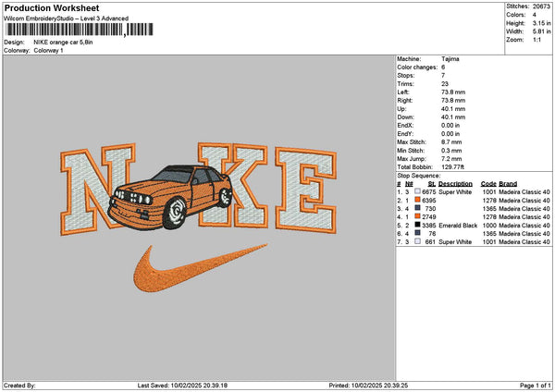Screen dimensions: 555x392
Task: Click the Brand column header
Action: [x=510, y=183]
